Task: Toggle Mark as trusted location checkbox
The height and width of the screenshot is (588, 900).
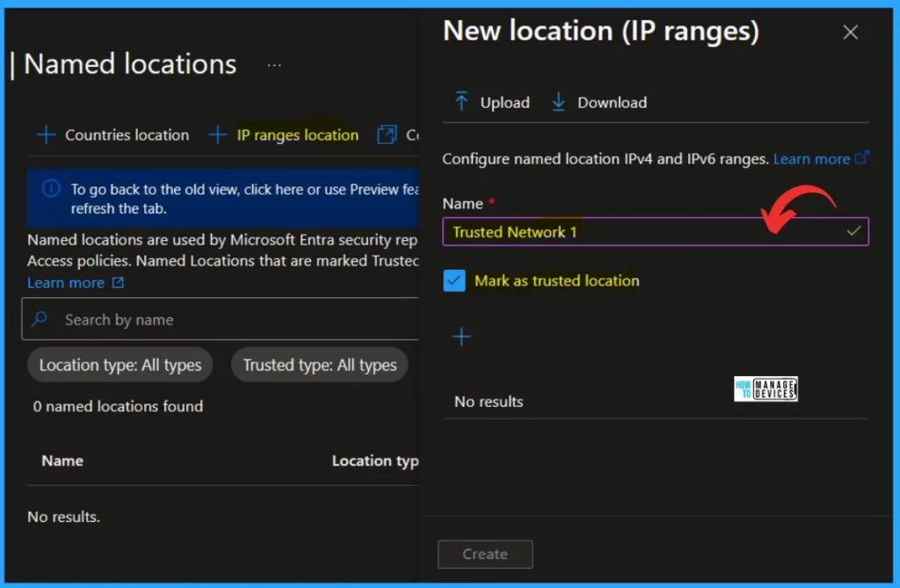Action: point(454,280)
